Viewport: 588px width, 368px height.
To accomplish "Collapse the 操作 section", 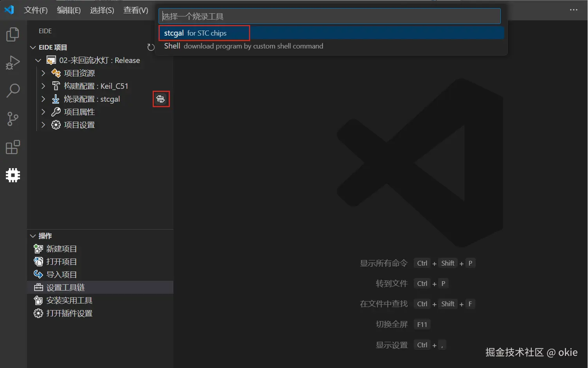I will click(x=33, y=236).
